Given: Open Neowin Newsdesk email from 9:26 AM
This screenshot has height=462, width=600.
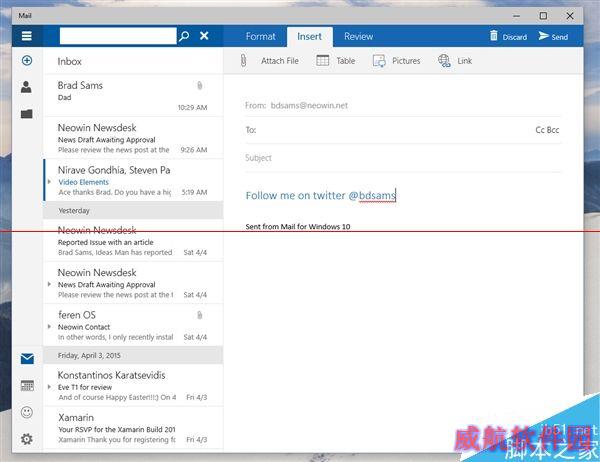Looking at the screenshot, I should pyautogui.click(x=133, y=138).
